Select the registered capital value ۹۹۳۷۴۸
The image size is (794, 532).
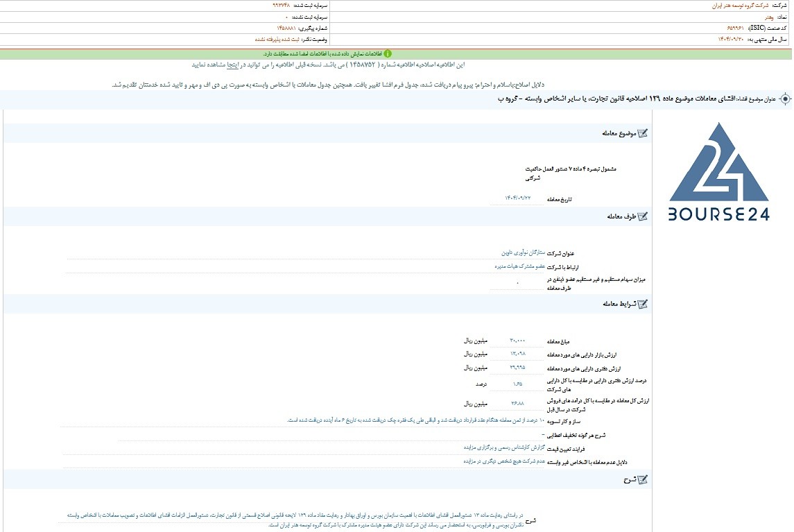point(281,6)
